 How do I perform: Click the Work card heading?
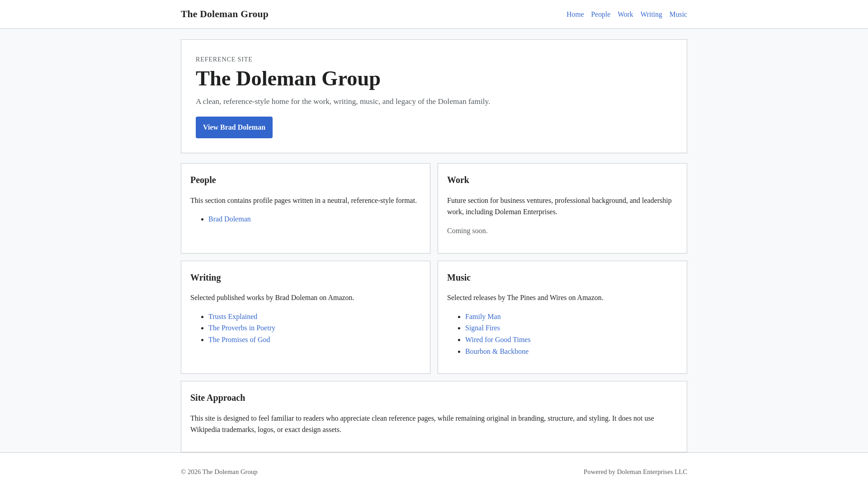[458, 180]
